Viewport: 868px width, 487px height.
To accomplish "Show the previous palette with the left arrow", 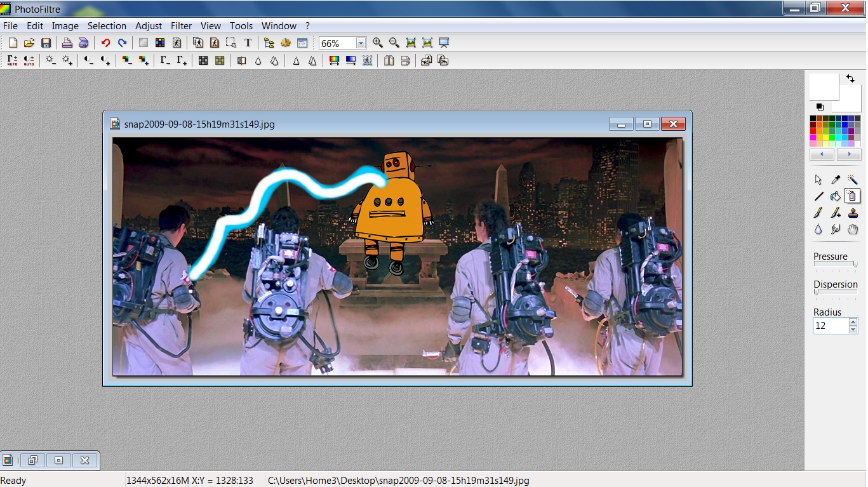I will coord(822,154).
